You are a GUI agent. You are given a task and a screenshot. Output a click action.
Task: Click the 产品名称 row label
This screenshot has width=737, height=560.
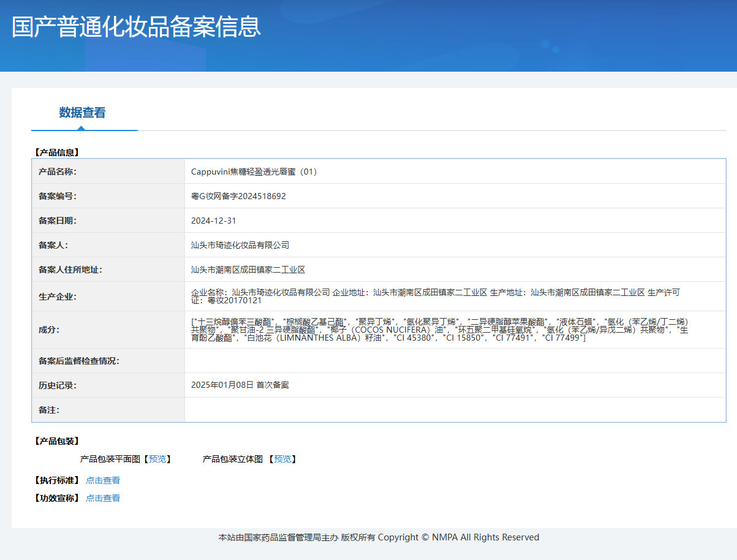58,172
